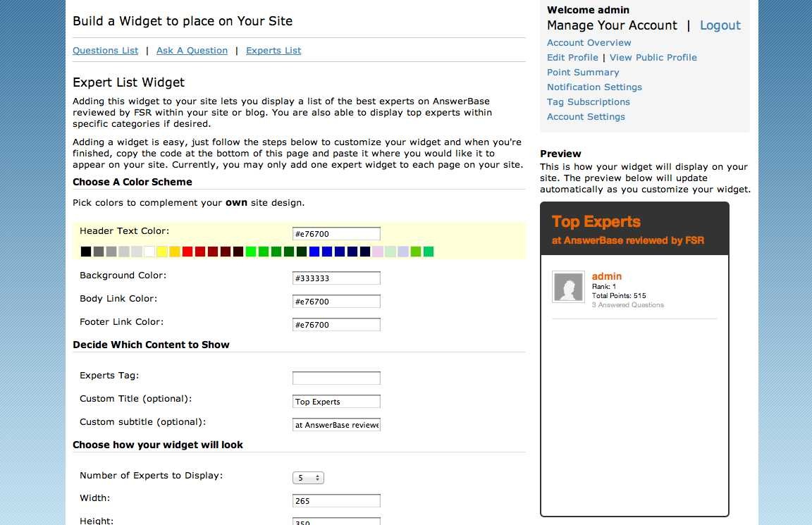Open Account Overview

coord(589,42)
